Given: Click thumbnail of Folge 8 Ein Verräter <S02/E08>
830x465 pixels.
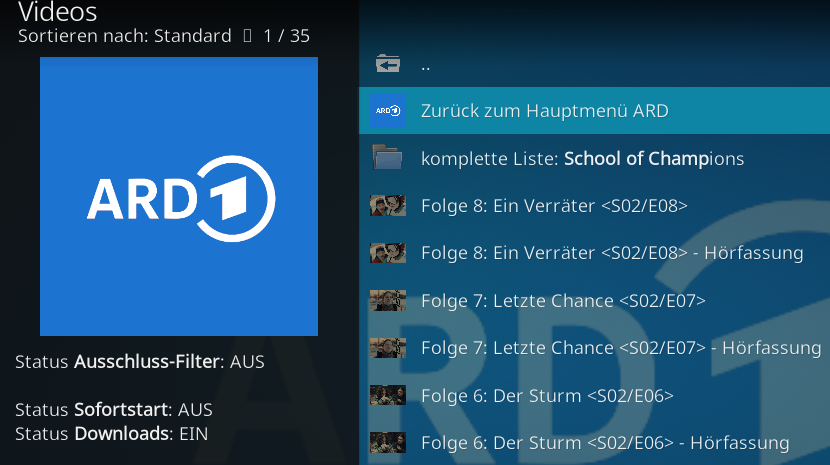Looking at the screenshot, I should pyautogui.click(x=387, y=205).
